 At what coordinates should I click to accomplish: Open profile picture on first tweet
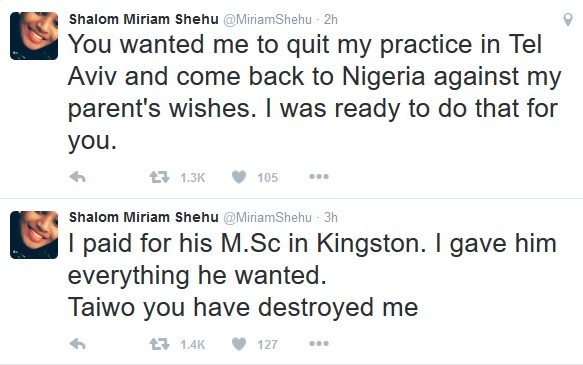tap(34, 36)
